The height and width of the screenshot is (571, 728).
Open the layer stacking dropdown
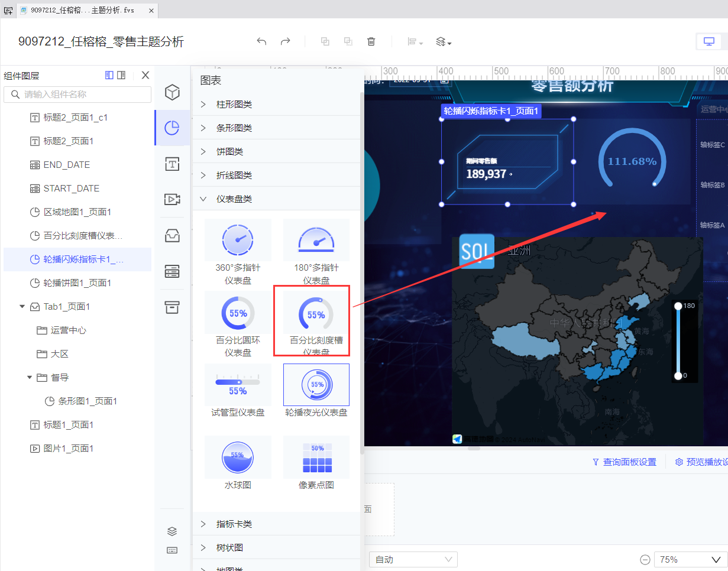[x=444, y=42]
